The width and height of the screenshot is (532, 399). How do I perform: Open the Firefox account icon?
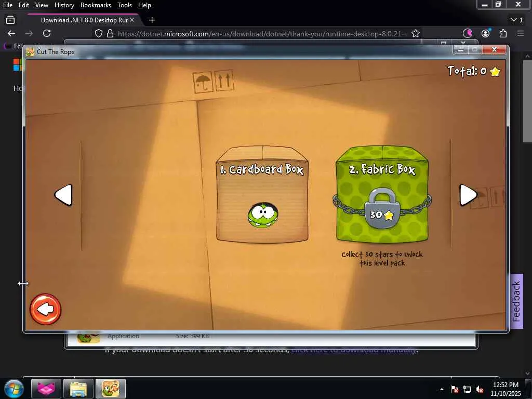point(486,33)
